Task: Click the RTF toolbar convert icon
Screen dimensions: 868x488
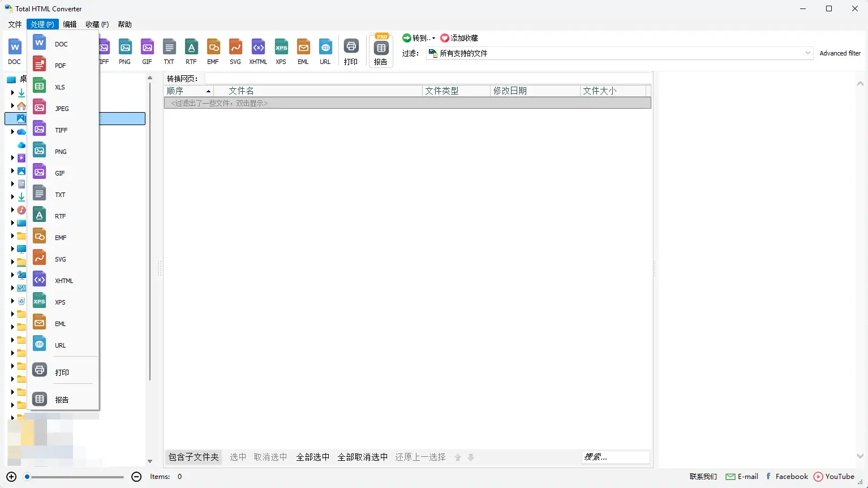Action: coord(191,52)
